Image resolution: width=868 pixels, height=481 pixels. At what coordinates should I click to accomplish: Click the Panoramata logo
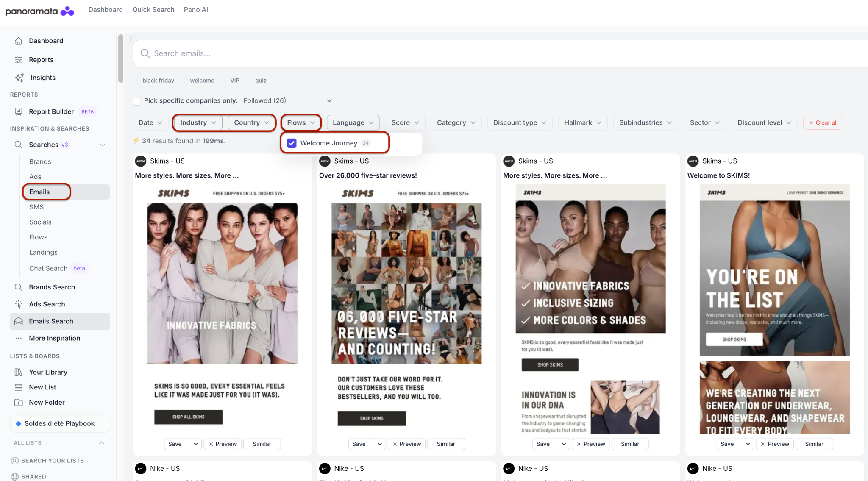coord(40,11)
